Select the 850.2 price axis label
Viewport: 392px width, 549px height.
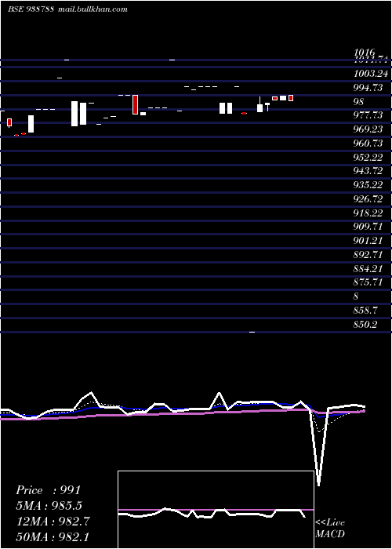pos(365,325)
